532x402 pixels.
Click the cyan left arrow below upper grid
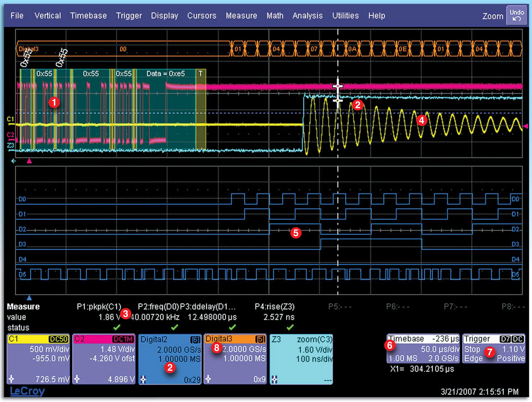coord(13,161)
